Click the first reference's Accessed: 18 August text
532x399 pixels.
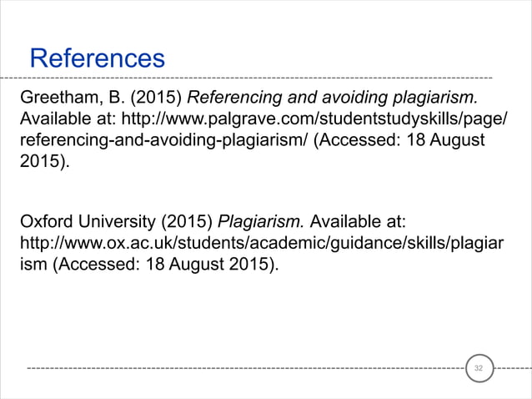399,140
